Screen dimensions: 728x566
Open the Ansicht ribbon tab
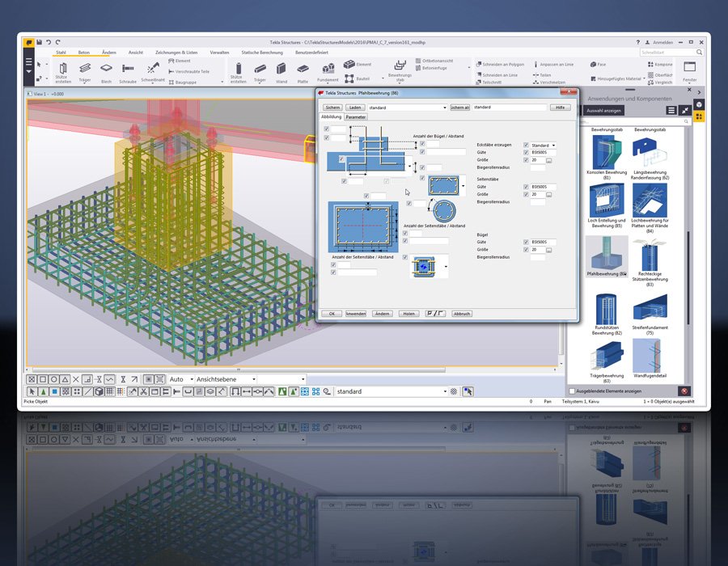coord(136,53)
